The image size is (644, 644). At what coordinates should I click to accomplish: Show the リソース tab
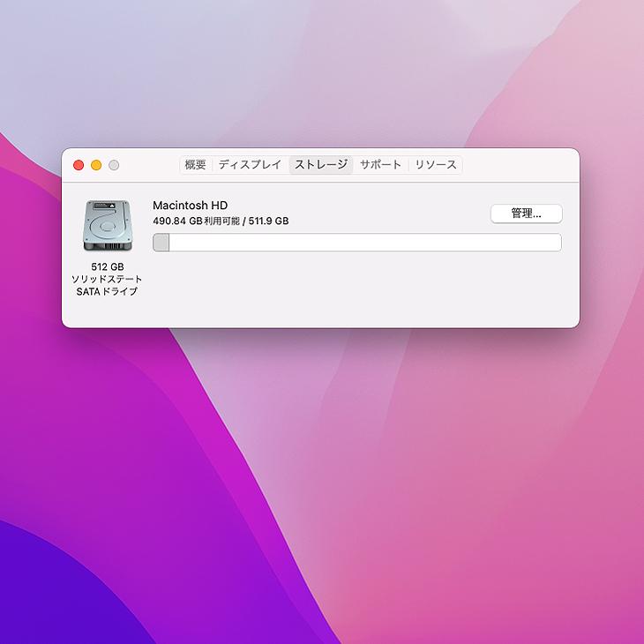pyautogui.click(x=436, y=165)
